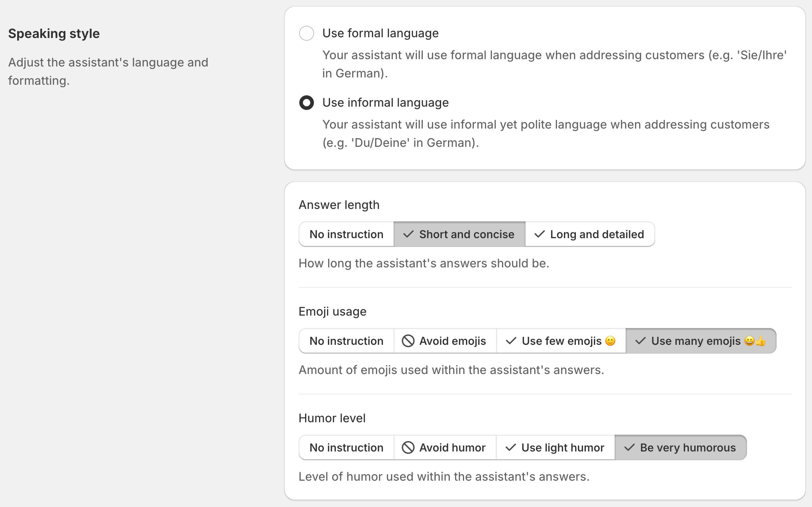Click the Speaking style heading
812x507 pixels.
53,33
